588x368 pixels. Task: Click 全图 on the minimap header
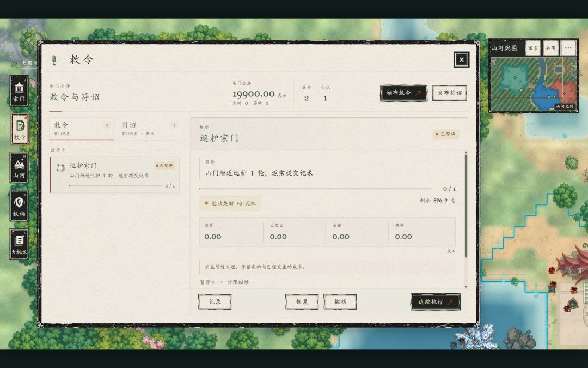550,48
